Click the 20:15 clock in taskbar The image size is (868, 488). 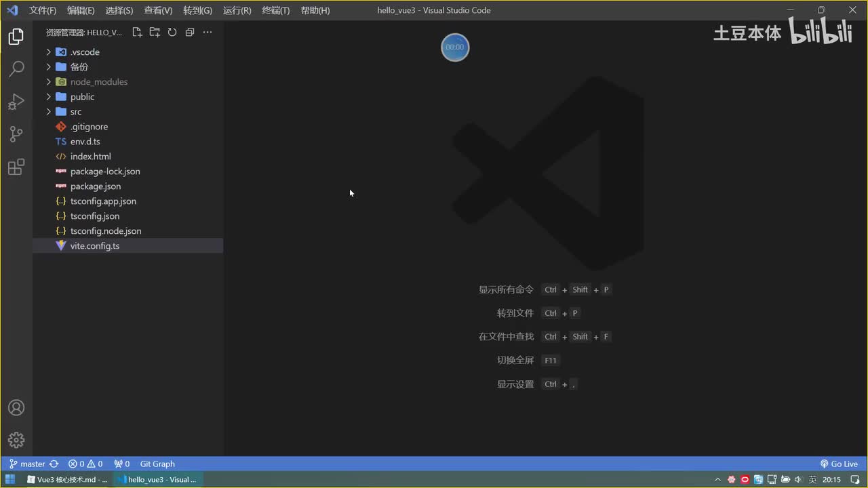coord(831,480)
